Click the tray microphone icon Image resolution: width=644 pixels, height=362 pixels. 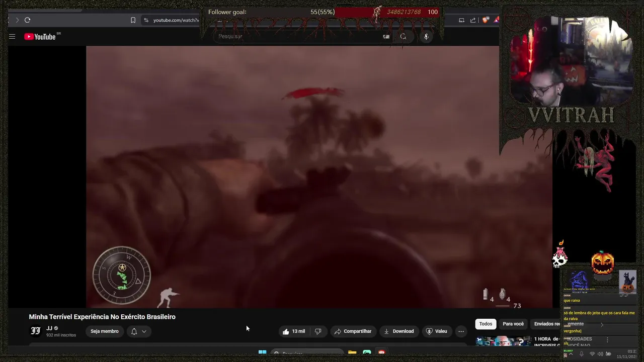click(x=582, y=354)
